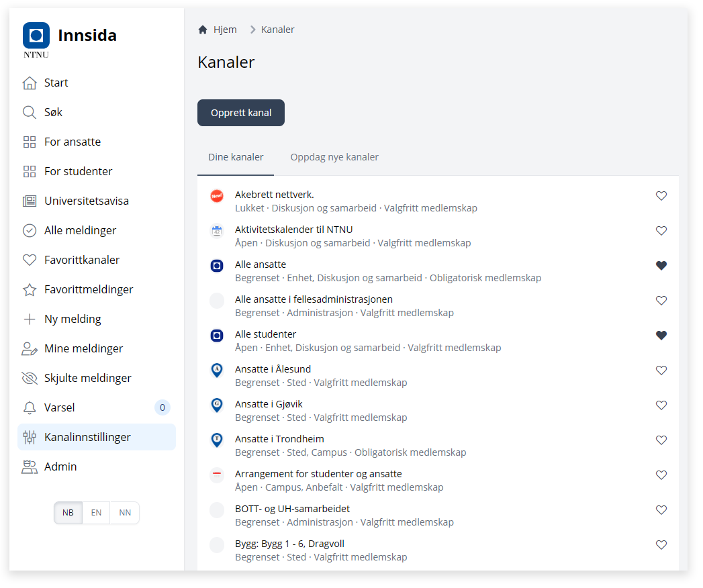Switch to Oppdag nye kanaler tab
The height and width of the screenshot is (588, 703).
pos(334,157)
